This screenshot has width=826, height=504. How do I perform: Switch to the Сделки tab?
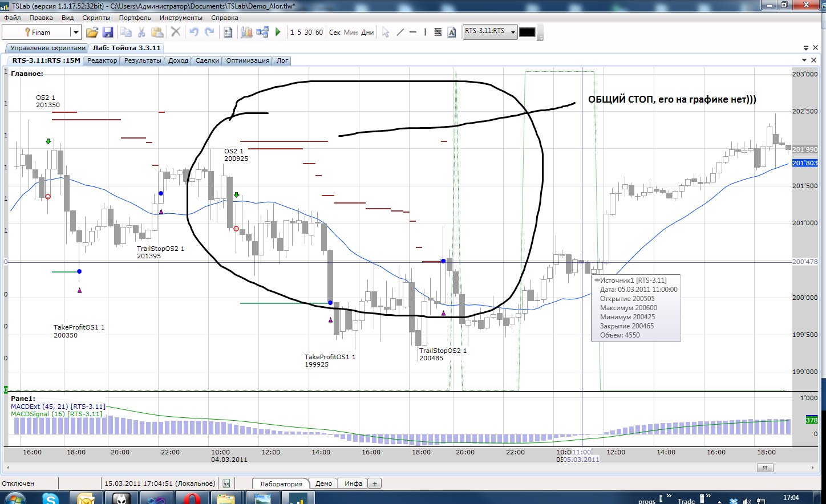click(207, 60)
